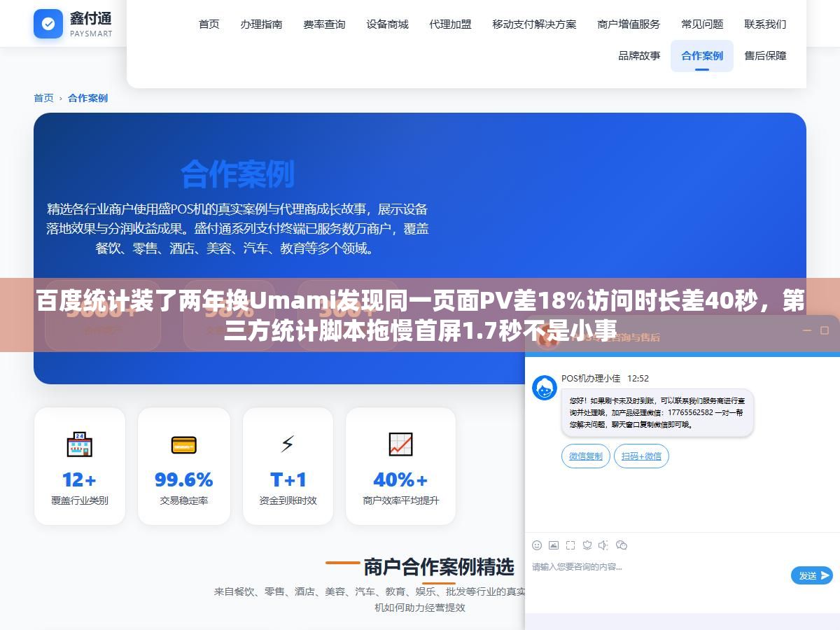Open 费率查询 navigation item

click(324, 24)
